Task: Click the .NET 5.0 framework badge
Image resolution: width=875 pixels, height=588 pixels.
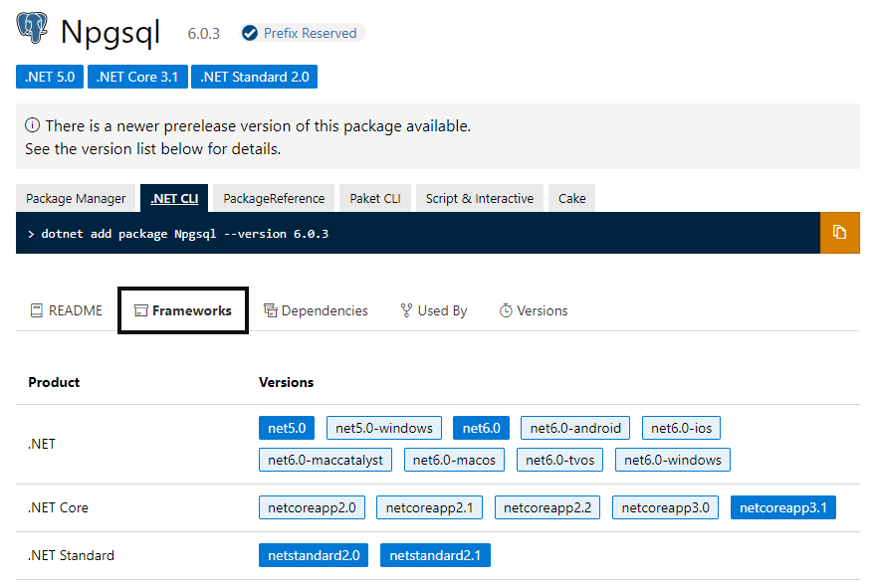Action: coord(50,77)
